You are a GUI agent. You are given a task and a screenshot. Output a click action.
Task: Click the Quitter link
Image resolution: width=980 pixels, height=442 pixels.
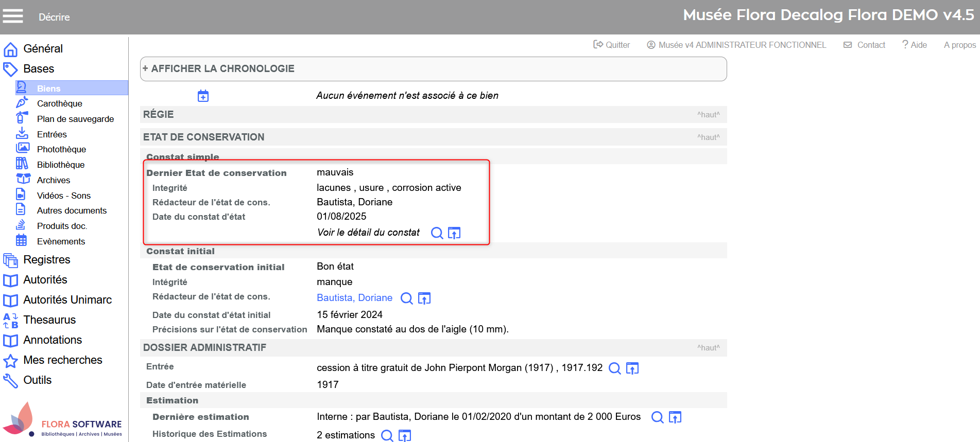[612, 45]
